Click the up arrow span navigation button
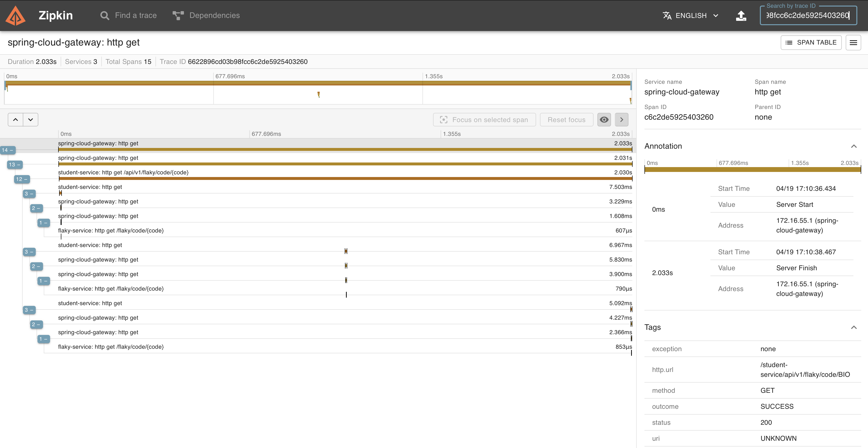 coord(16,119)
